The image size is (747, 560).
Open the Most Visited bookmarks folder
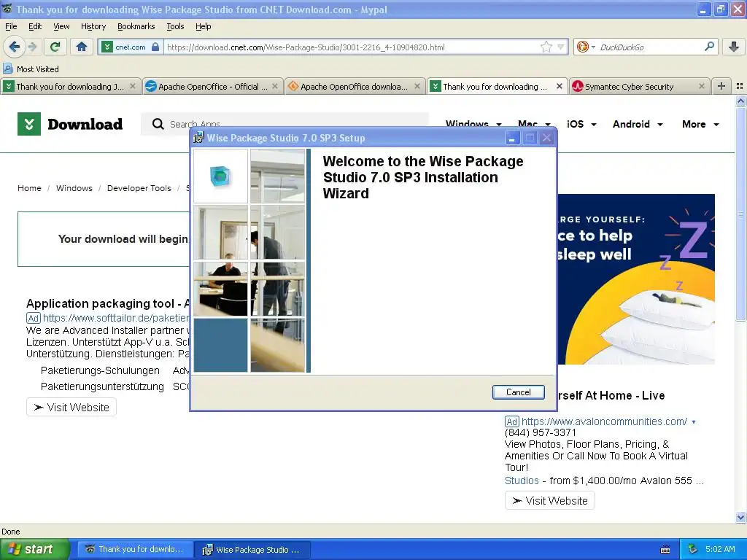[31, 69]
